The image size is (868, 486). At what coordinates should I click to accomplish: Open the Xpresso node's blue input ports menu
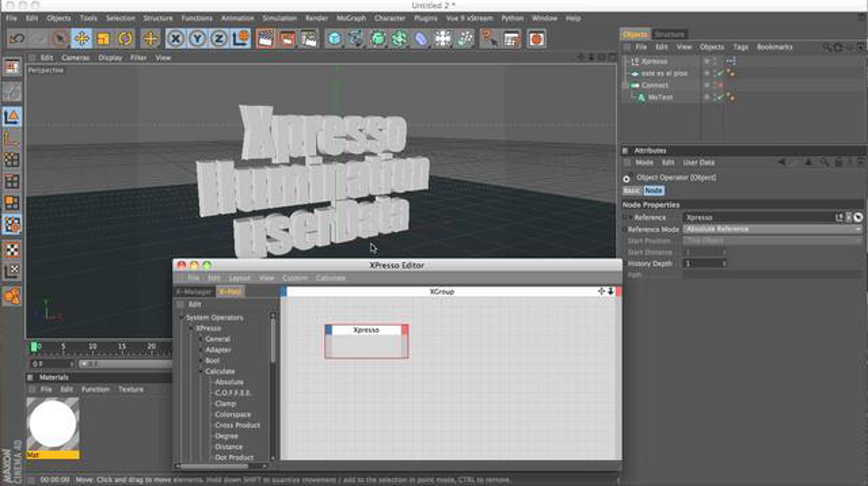coord(328,330)
